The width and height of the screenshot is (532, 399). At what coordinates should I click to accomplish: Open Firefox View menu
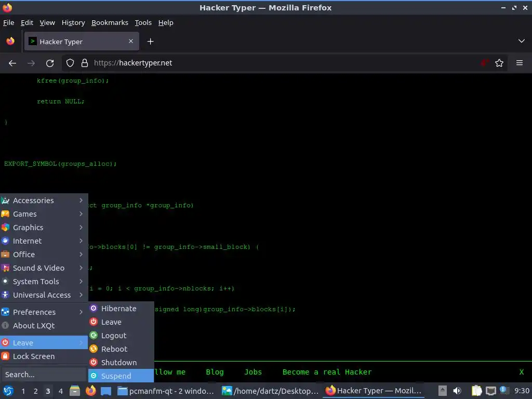pyautogui.click(x=47, y=23)
